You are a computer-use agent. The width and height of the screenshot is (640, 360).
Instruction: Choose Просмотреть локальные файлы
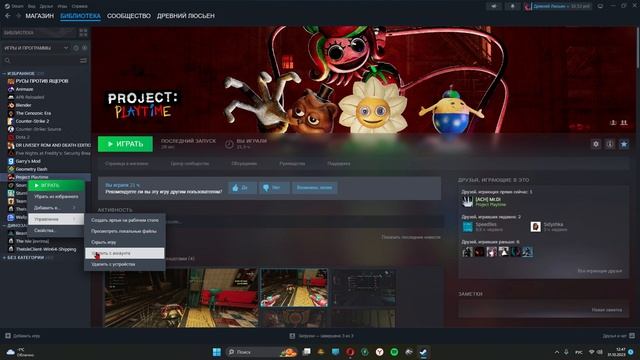(125, 231)
